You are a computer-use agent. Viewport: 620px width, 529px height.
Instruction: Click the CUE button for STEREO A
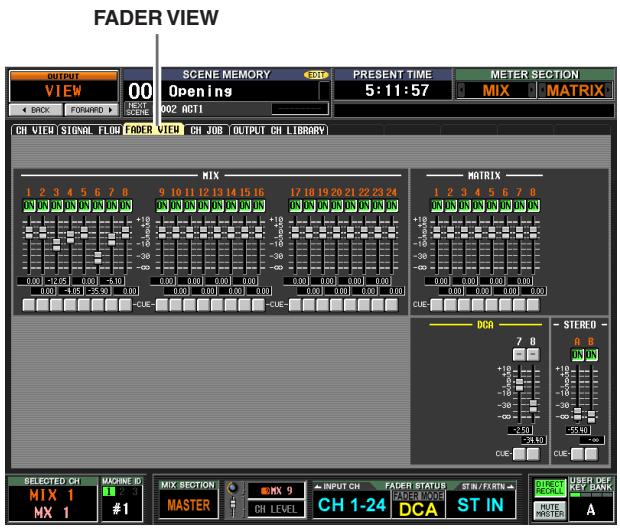(577, 454)
